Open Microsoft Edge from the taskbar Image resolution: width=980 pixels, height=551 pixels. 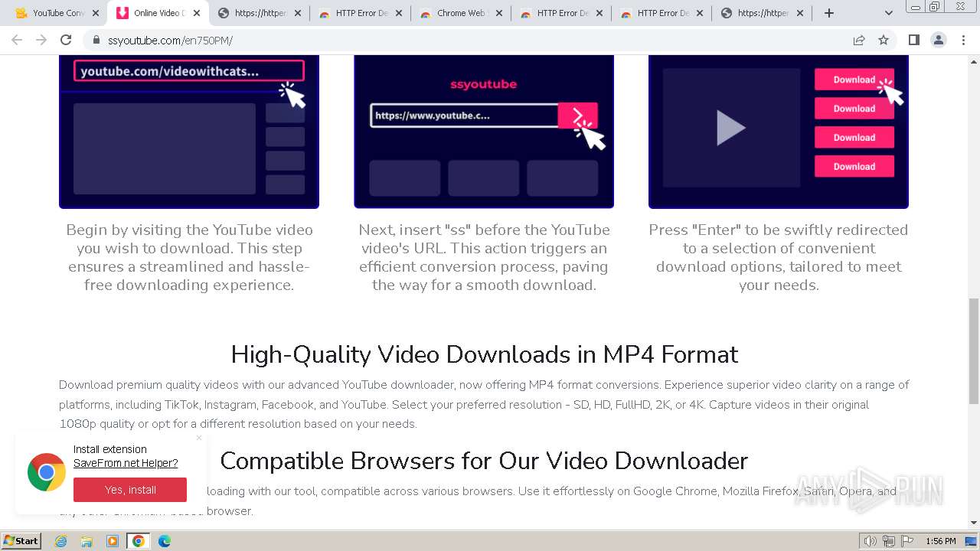coord(164,541)
